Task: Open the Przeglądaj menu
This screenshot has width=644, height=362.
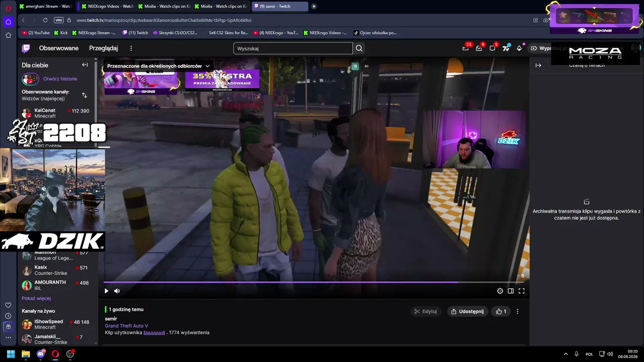Action: [103, 48]
